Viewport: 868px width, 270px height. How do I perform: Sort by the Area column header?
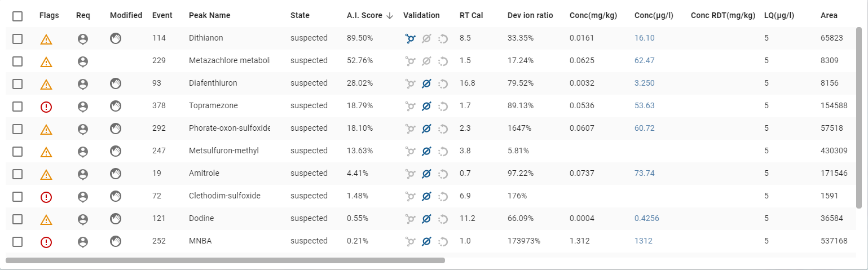click(x=829, y=16)
